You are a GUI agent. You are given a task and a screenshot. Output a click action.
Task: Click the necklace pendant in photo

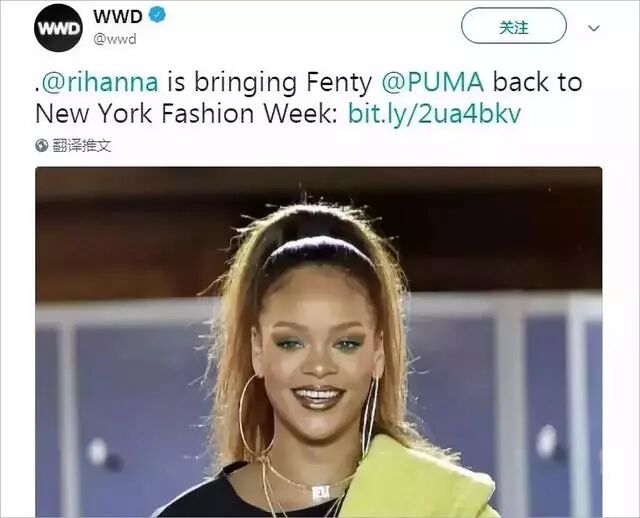[x=321, y=493]
